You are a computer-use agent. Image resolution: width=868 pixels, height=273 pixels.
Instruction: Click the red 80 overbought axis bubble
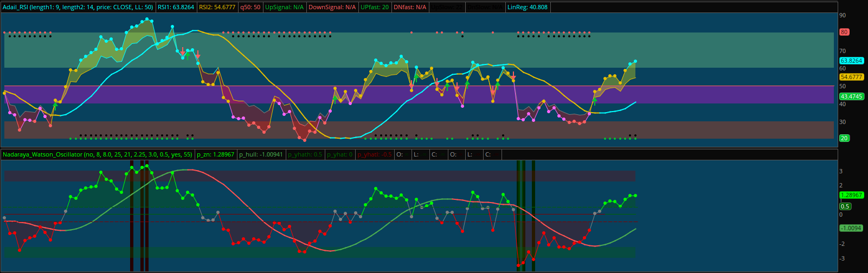pos(844,32)
